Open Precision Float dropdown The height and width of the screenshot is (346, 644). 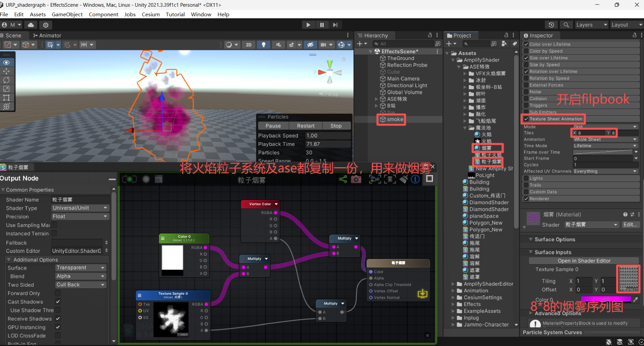tap(80, 217)
